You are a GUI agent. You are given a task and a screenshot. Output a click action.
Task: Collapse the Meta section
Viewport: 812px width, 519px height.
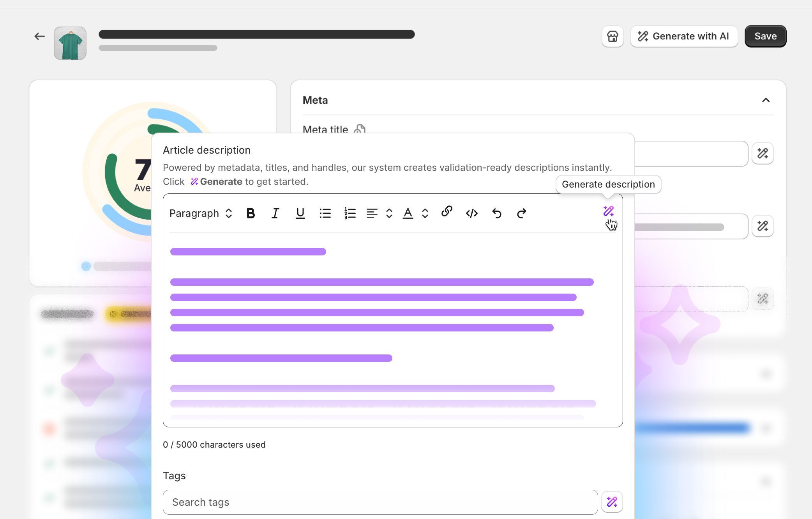coord(766,100)
